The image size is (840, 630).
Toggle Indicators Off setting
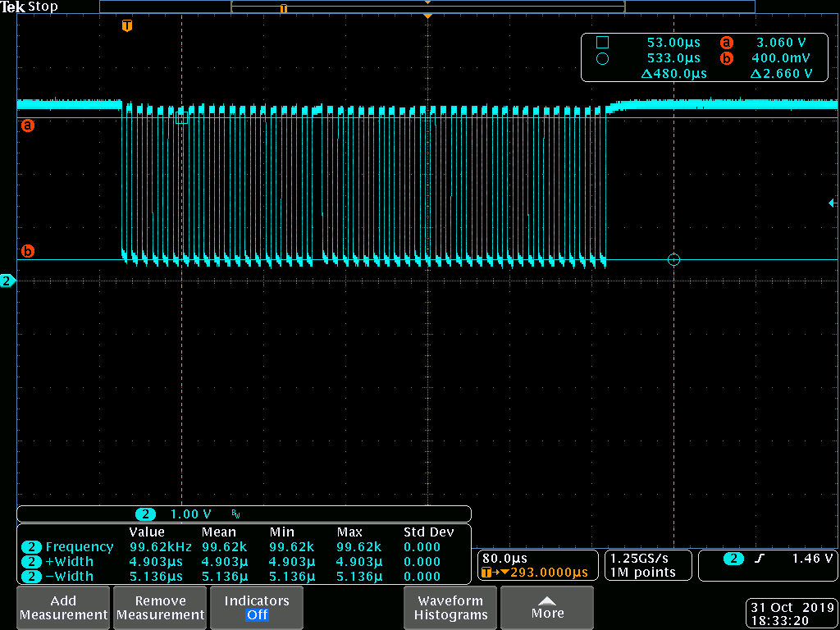tap(256, 607)
